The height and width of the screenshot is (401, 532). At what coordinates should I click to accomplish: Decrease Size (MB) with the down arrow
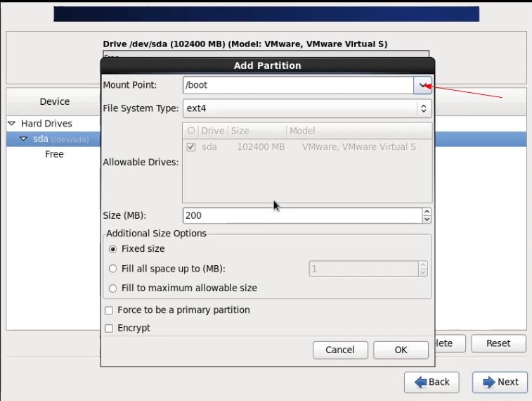pos(427,219)
